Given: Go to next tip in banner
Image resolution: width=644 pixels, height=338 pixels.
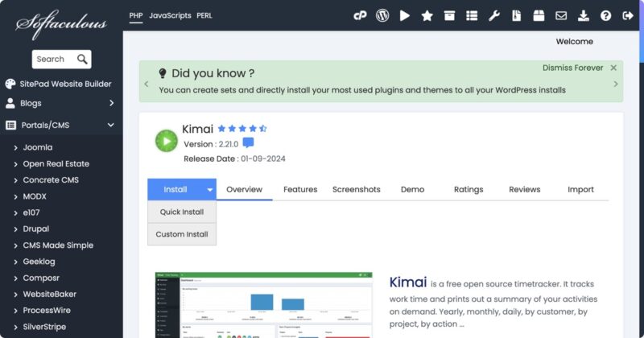Looking at the screenshot, I should 616,84.
